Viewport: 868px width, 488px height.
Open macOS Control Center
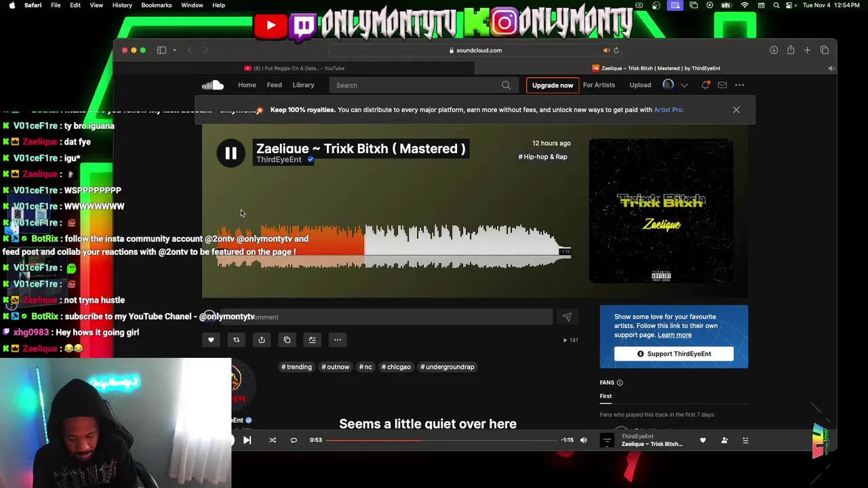coord(791,5)
